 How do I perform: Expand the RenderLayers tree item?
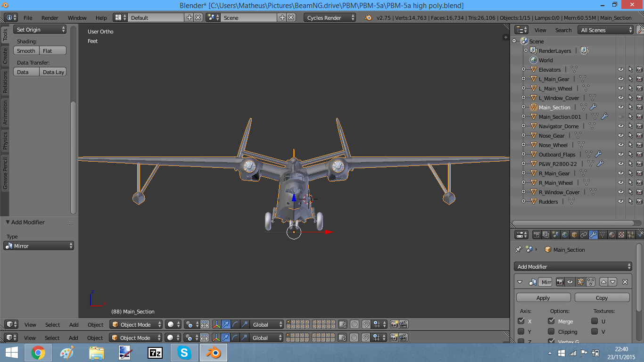526,50
